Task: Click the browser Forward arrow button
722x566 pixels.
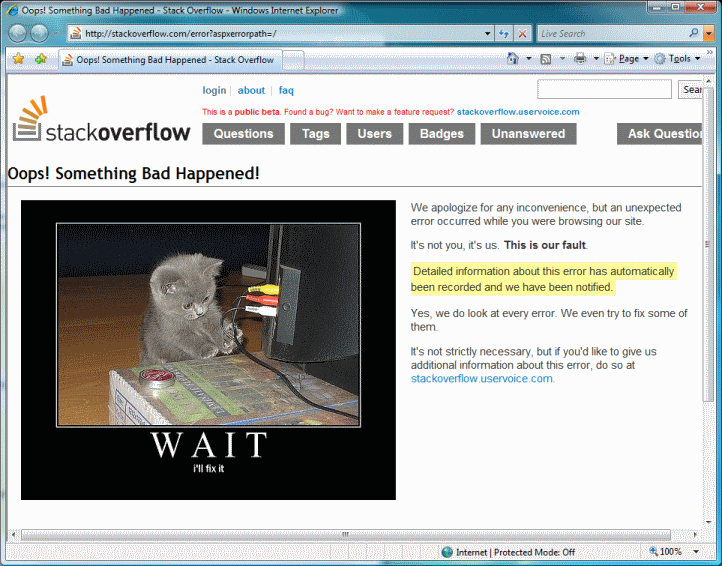Action: pyautogui.click(x=39, y=33)
